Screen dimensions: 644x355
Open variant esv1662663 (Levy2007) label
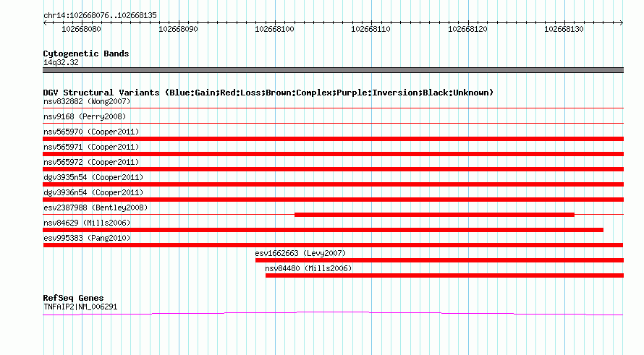300,253
